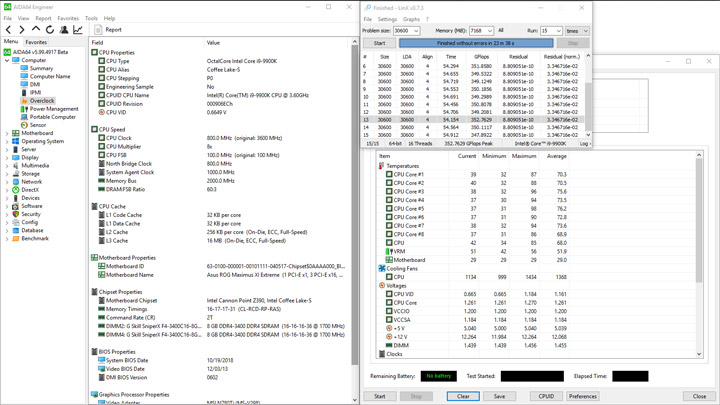Click the LinX finished progress bar
This screenshot has height=405, width=720.
[476, 43]
